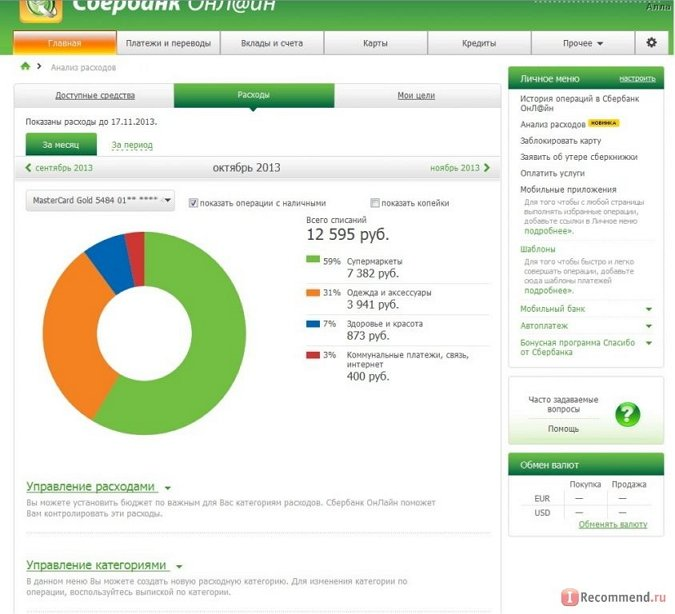Open Оплатить услуги link
675x614 pixels.
(552, 173)
